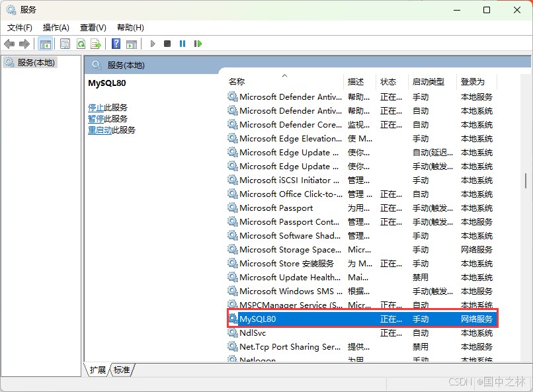Select Net.Tcp Port Sharing Service row
This screenshot has width=533, height=392.
pos(362,346)
